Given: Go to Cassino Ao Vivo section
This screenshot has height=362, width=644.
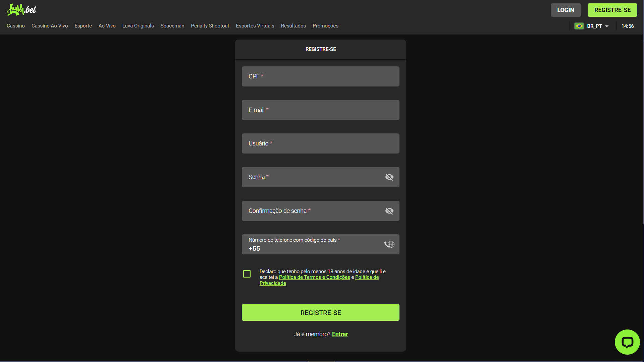Looking at the screenshot, I should coord(50,26).
